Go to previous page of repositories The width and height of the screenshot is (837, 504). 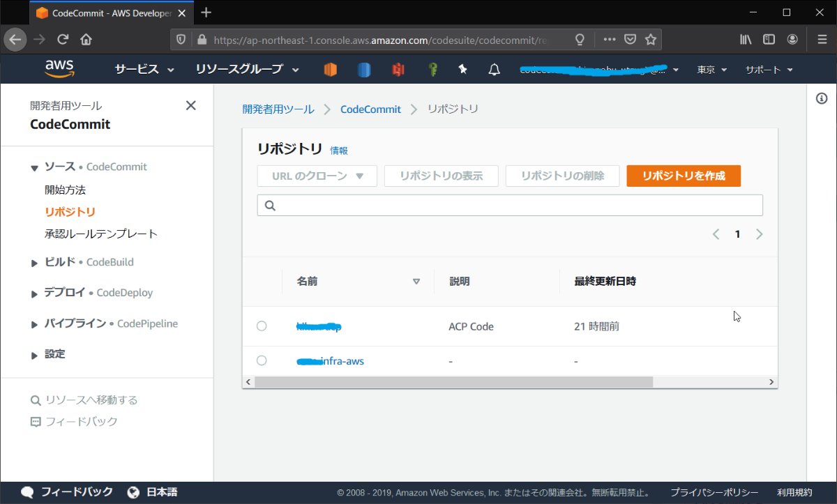716,234
